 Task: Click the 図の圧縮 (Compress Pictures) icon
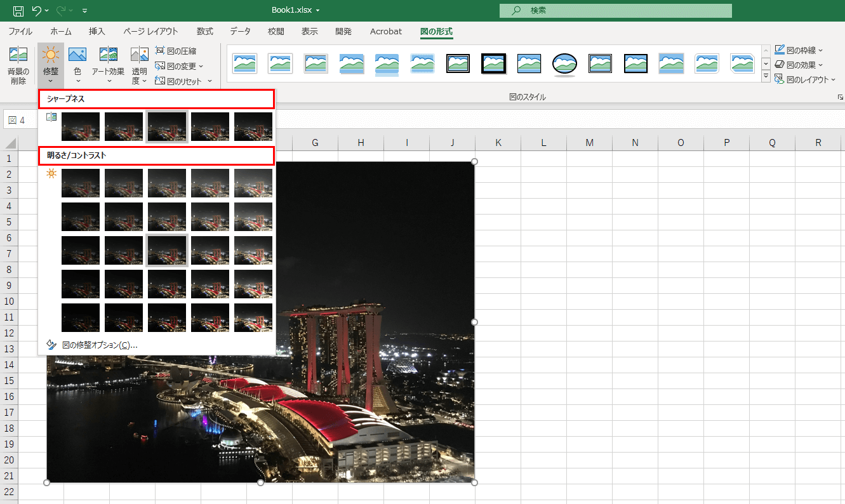coord(176,51)
